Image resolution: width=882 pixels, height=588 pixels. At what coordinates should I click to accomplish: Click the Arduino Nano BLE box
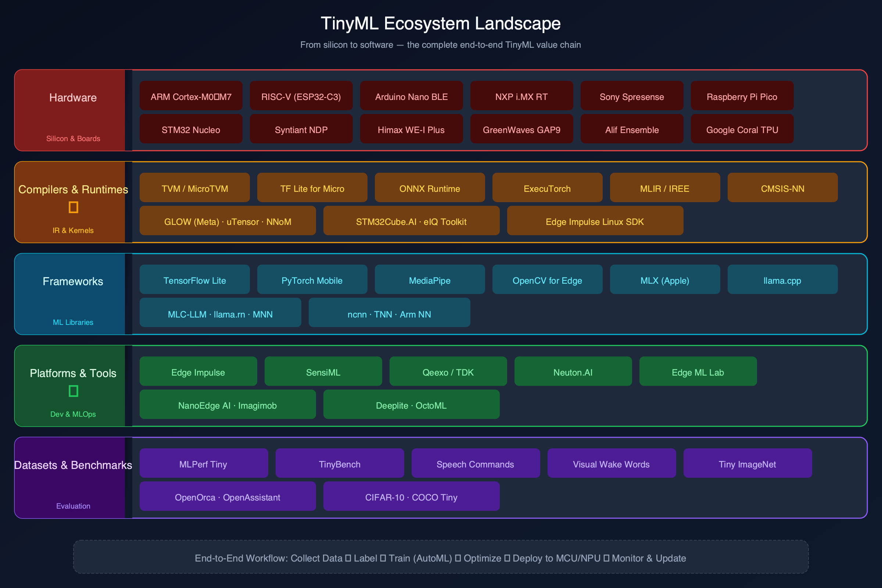click(x=411, y=96)
